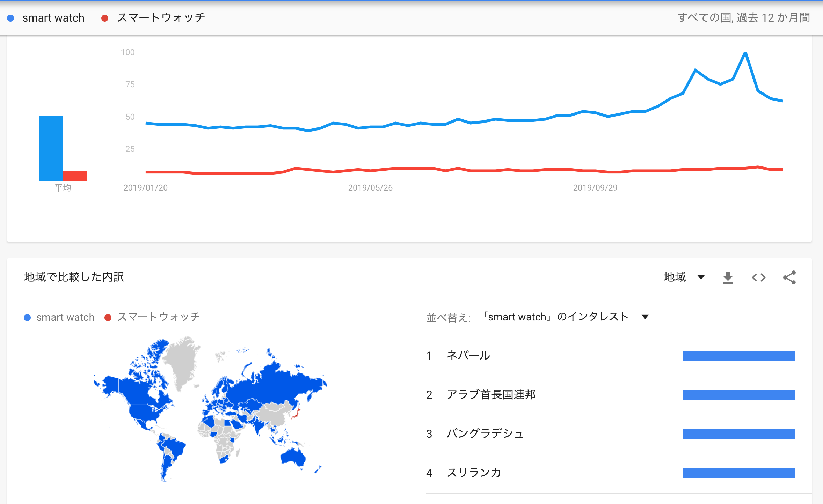The image size is (823, 504).
Task: Click the ネパール interest bar
Action: [739, 356]
